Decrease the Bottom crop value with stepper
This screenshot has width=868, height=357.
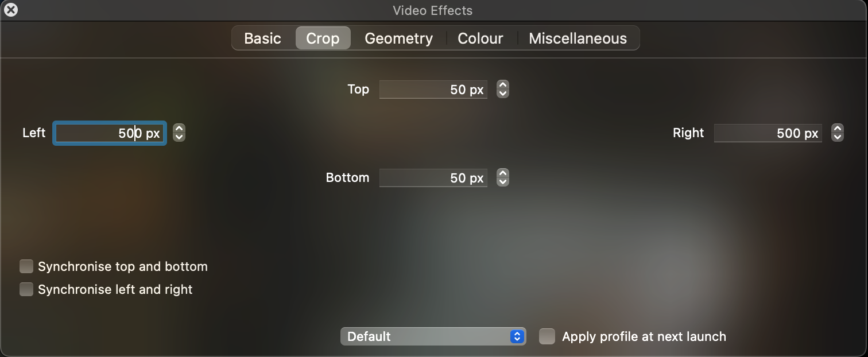click(503, 182)
